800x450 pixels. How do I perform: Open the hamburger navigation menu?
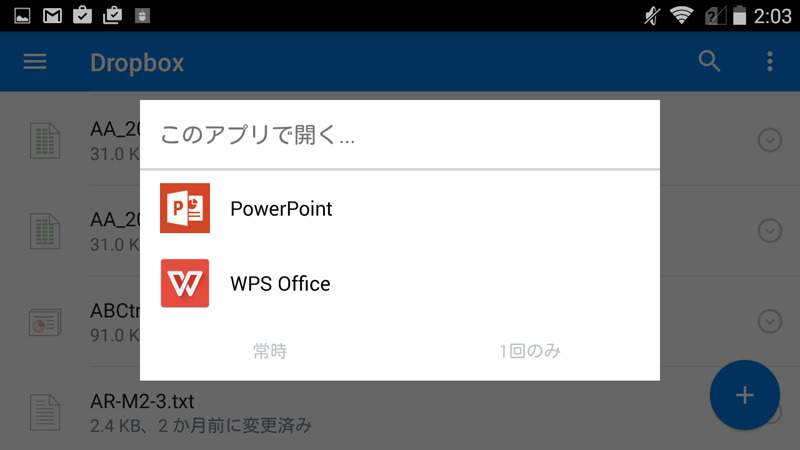click(35, 62)
